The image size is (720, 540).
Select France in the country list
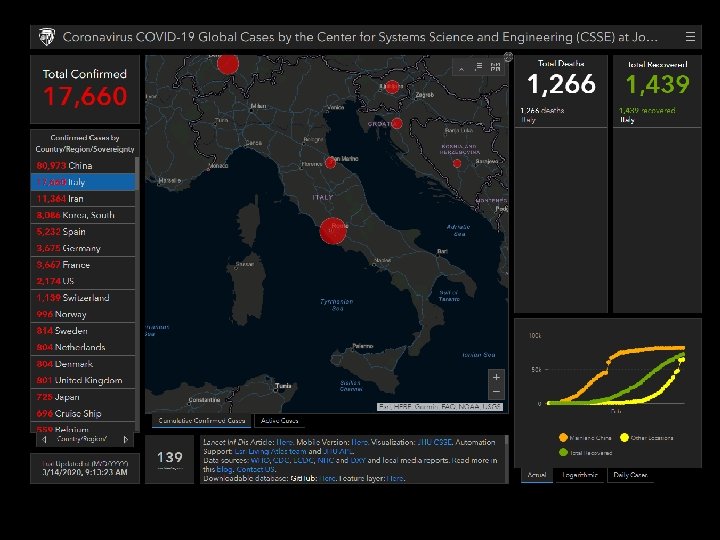(x=83, y=264)
